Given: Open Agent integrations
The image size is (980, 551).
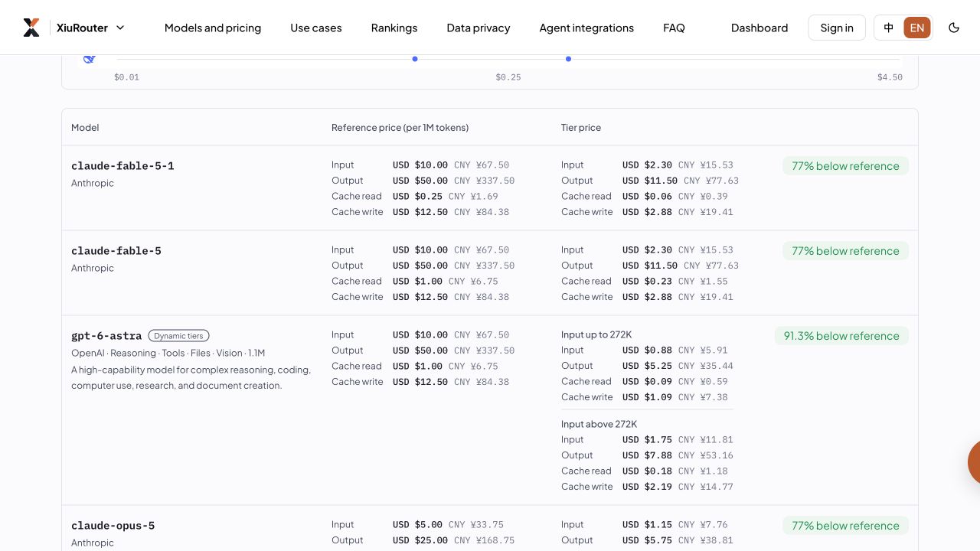Looking at the screenshot, I should [586, 28].
